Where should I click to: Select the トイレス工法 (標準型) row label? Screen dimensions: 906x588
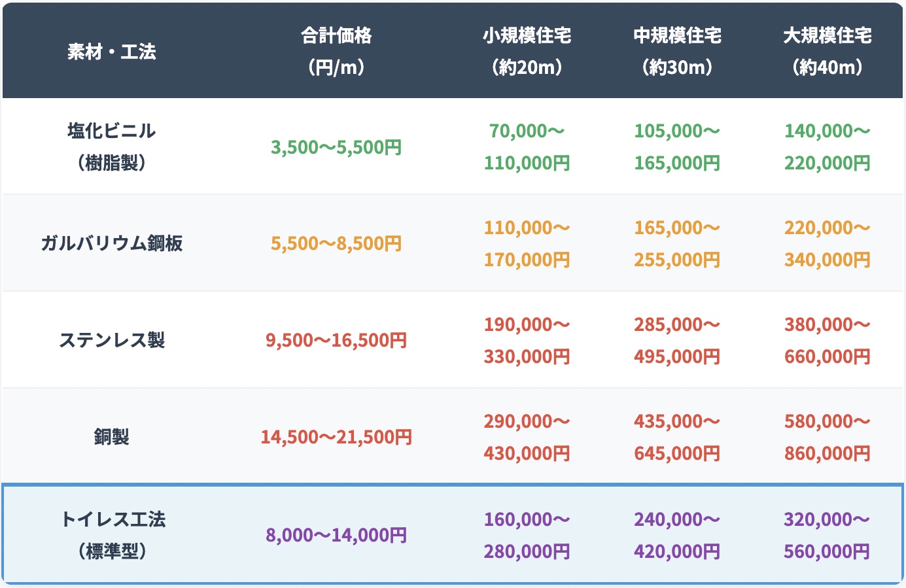pos(112,535)
